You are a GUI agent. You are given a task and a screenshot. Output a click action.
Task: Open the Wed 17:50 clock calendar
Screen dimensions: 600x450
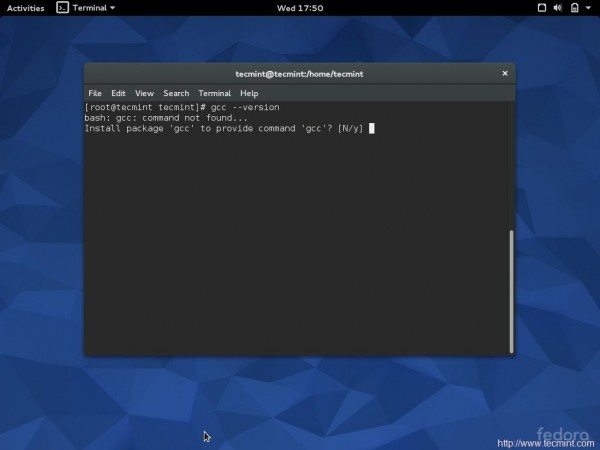coord(299,7)
